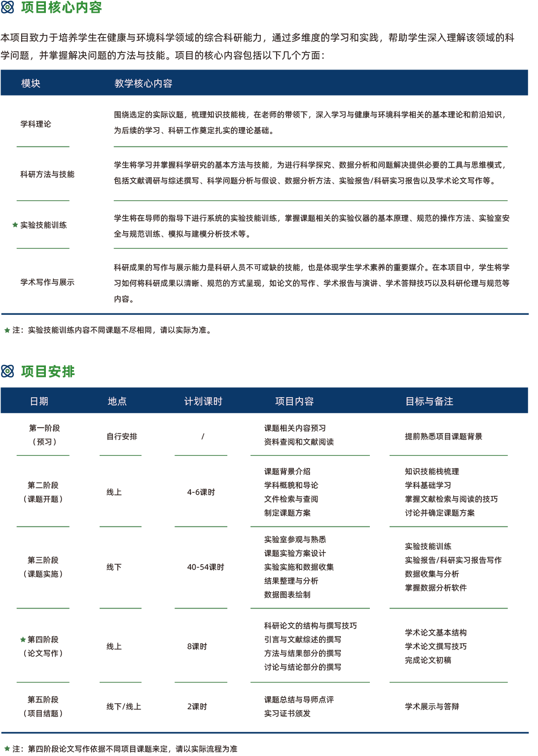Viewport: 538px width, 756px height.
Task: Select the 模块 column header
Action: click(x=31, y=83)
